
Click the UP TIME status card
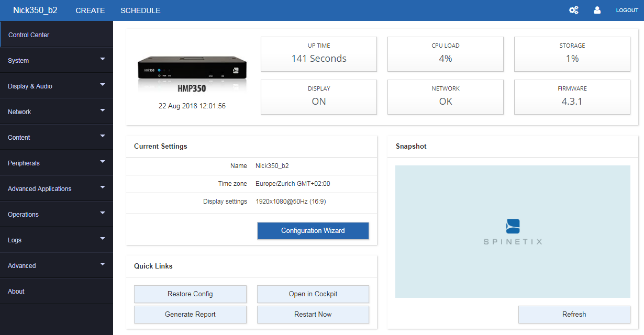319,54
